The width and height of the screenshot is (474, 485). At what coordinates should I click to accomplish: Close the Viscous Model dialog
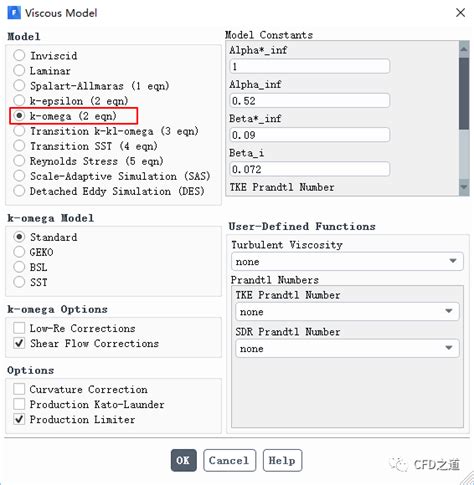[460, 13]
